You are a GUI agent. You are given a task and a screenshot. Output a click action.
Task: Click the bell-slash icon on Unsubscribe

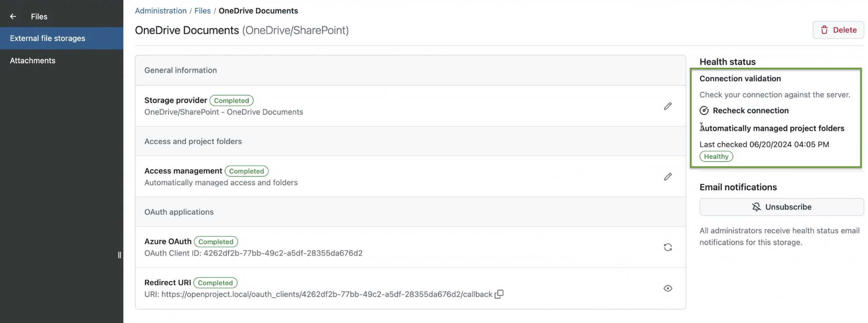(x=756, y=207)
